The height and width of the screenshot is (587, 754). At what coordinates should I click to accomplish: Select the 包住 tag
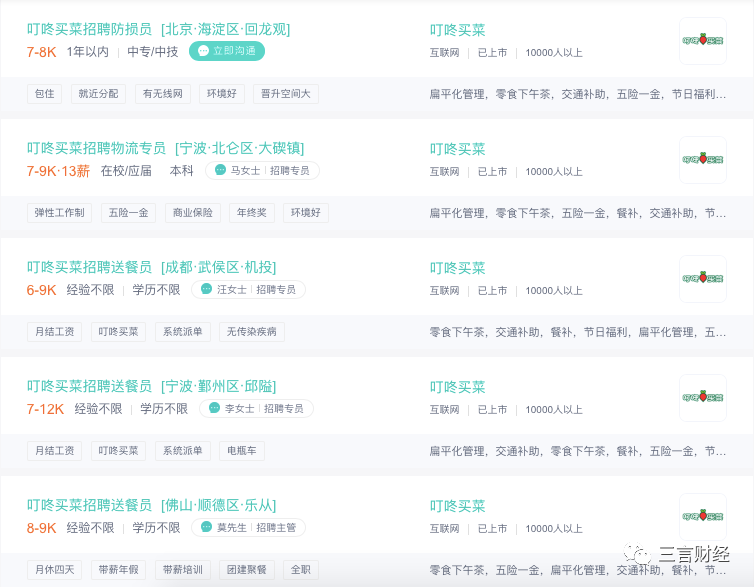(x=45, y=94)
